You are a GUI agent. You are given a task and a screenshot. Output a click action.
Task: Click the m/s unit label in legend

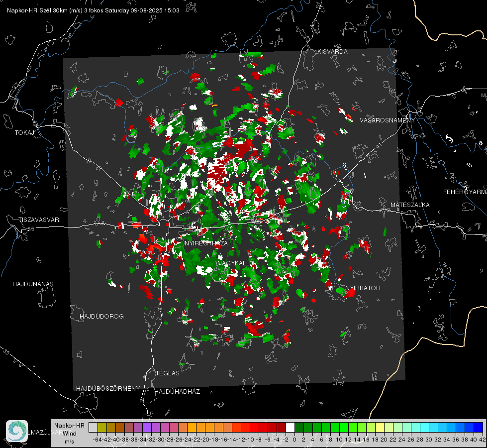click(x=69, y=442)
